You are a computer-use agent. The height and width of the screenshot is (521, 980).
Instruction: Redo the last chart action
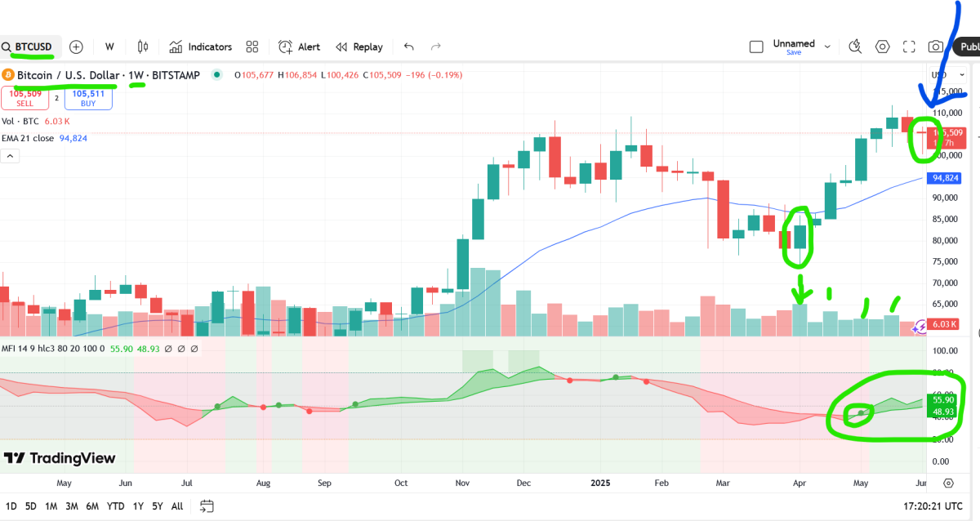pyautogui.click(x=436, y=47)
